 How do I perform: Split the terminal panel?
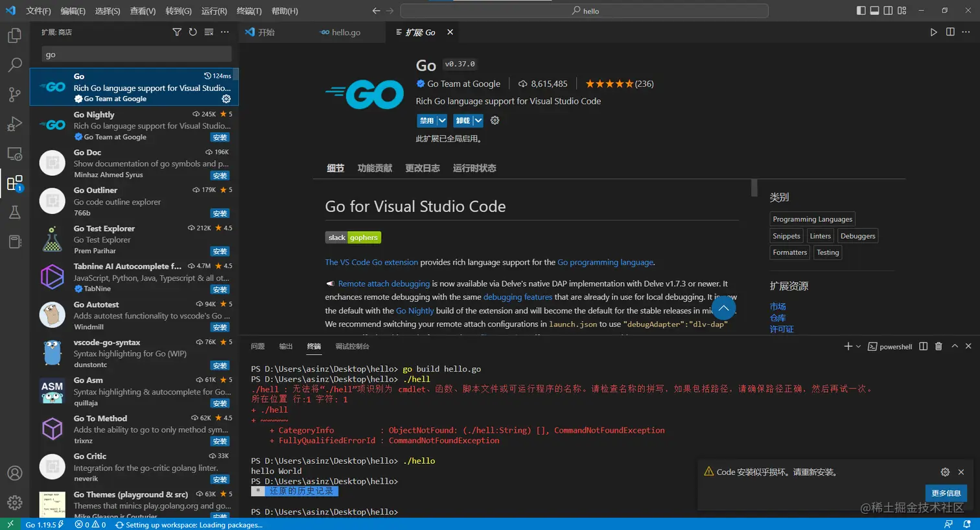tap(923, 346)
